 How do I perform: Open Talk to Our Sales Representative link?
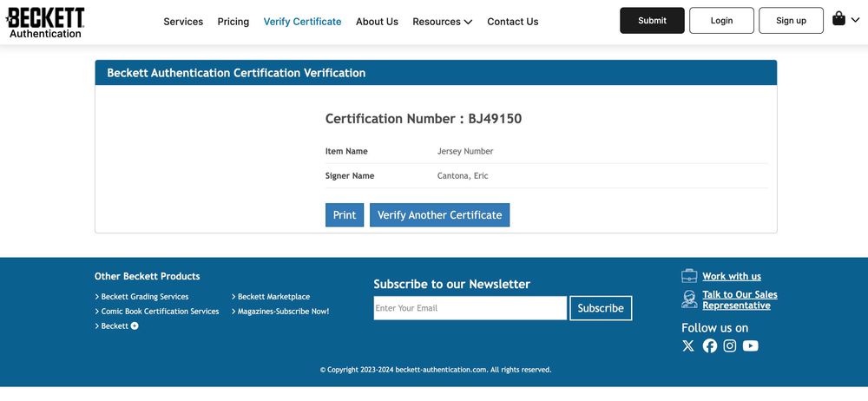740,299
